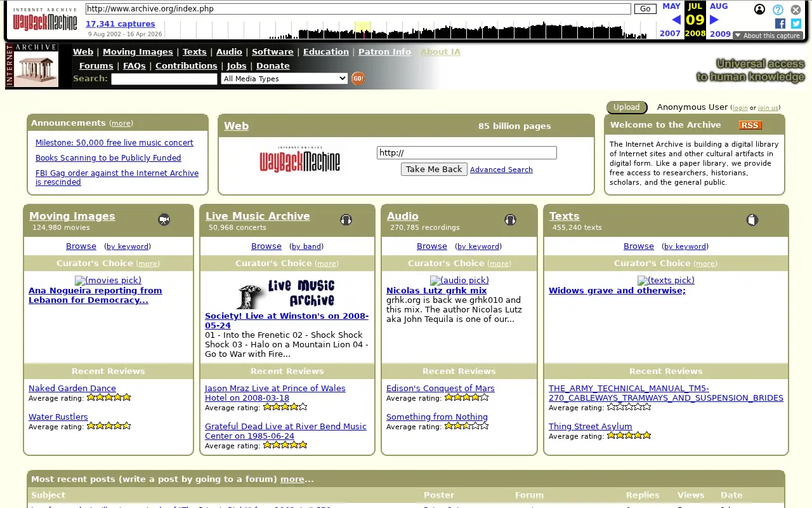Open the Software menu item

pyautogui.click(x=273, y=52)
